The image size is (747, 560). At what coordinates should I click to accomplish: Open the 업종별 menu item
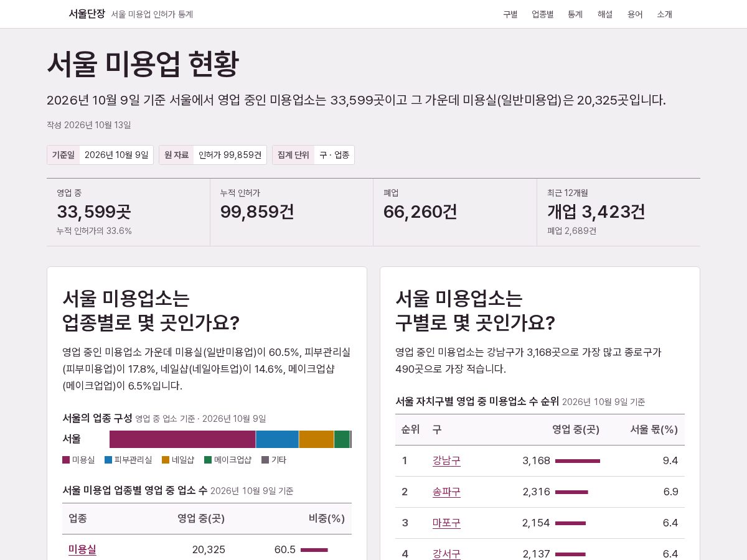[x=543, y=14]
